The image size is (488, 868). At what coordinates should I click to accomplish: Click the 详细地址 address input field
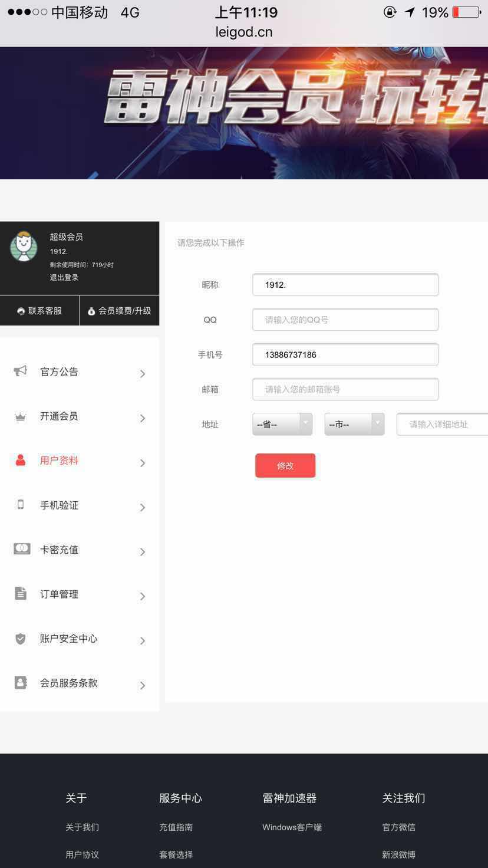pyautogui.click(x=442, y=425)
